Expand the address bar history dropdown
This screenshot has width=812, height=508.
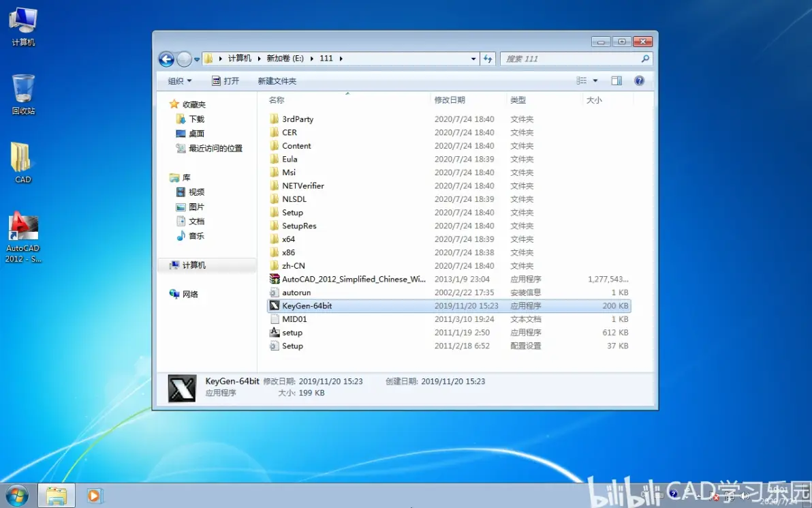click(473, 59)
